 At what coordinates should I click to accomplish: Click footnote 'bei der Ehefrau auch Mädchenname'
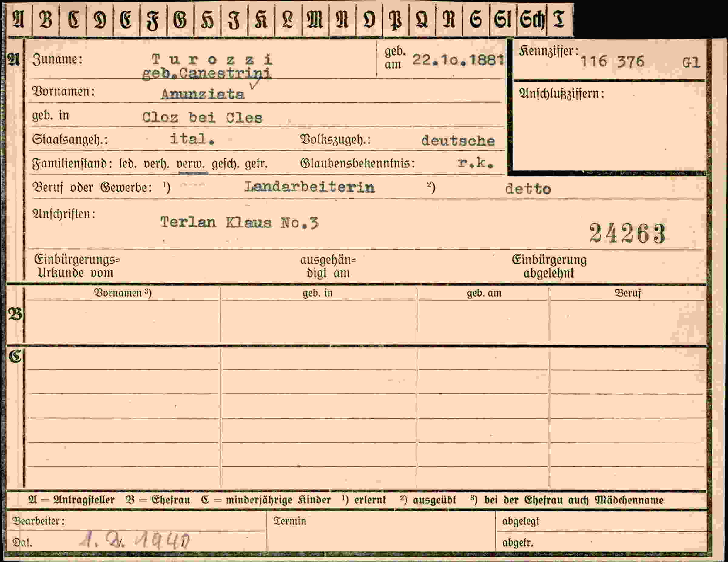(574, 500)
